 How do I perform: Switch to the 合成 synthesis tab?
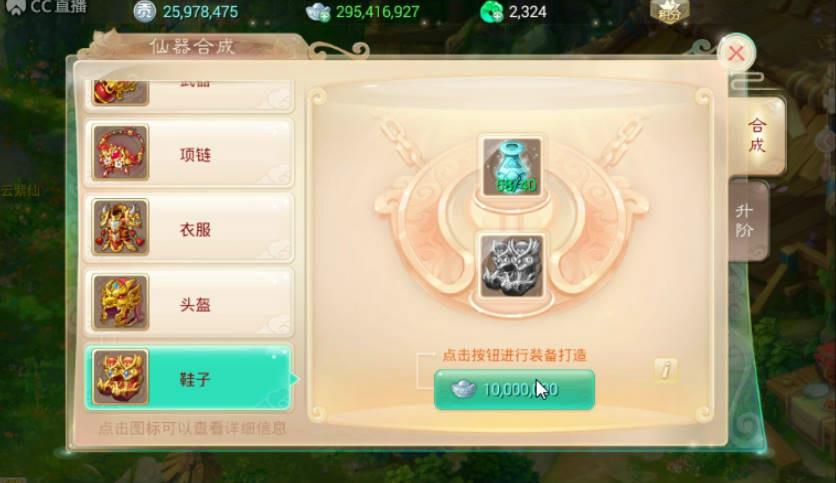coord(757,135)
